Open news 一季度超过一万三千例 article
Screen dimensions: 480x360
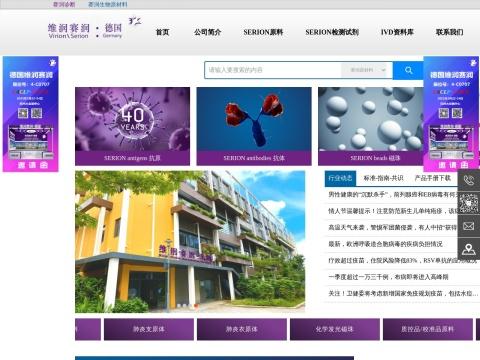coord(388,277)
